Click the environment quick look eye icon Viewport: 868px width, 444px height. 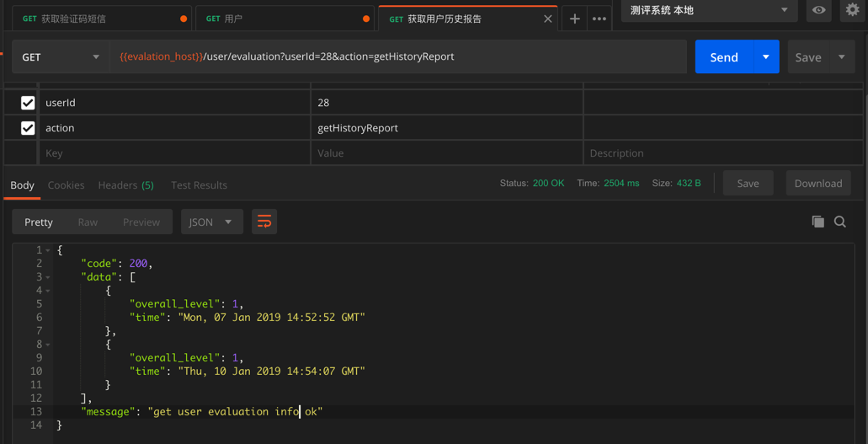(x=818, y=10)
